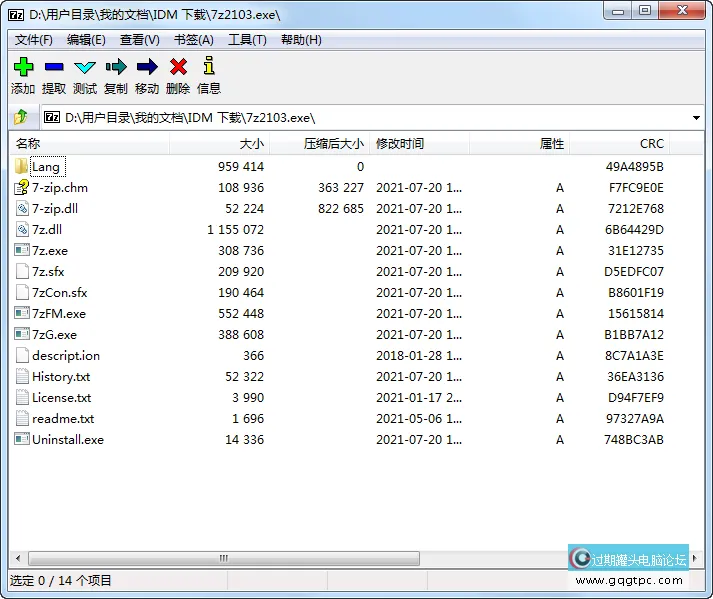Expand the address path dropdown arrow
The width and height of the screenshot is (713, 599).
[x=696, y=118]
